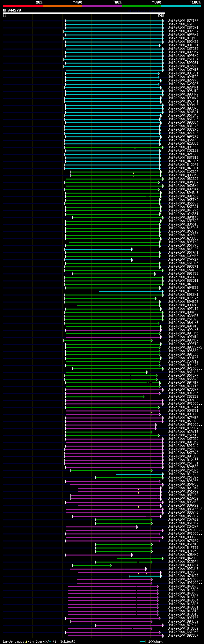
Task: Open hit UniRef100_B9RCJ7
Action: click(x=183, y=31)
